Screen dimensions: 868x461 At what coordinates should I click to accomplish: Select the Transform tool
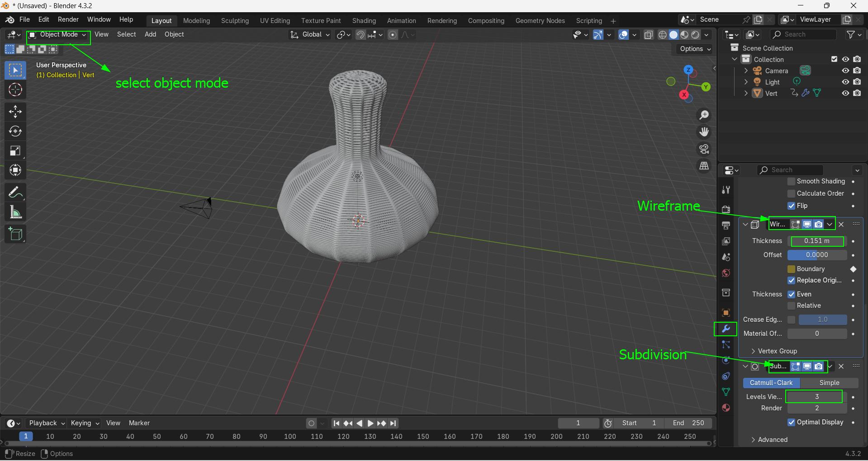coord(15,170)
